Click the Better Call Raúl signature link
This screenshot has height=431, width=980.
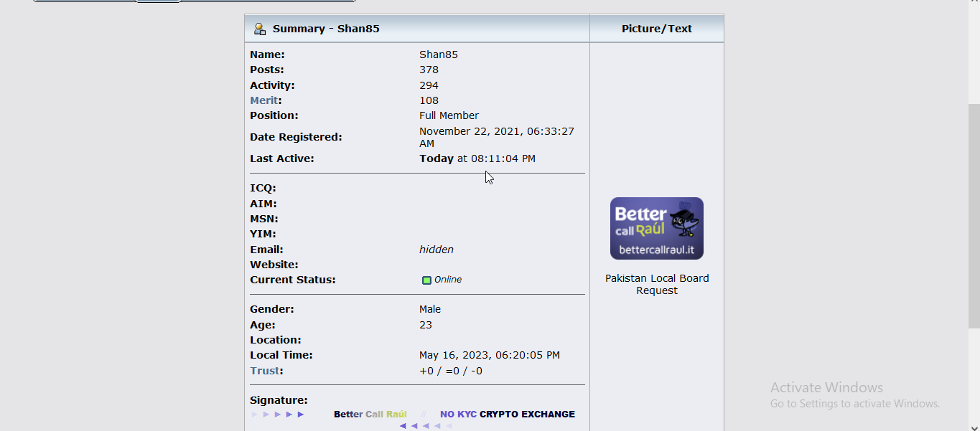click(370, 415)
